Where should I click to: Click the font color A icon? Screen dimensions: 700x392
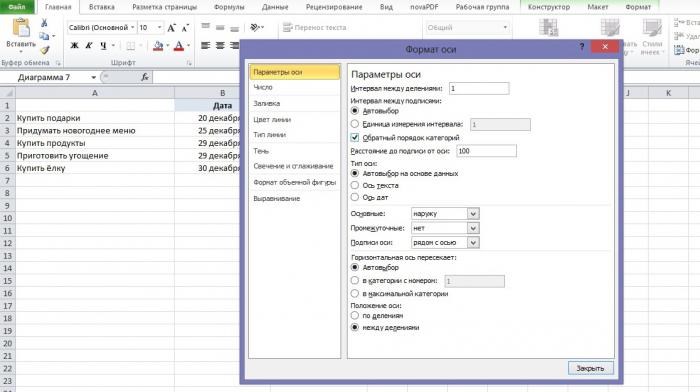[x=179, y=46]
